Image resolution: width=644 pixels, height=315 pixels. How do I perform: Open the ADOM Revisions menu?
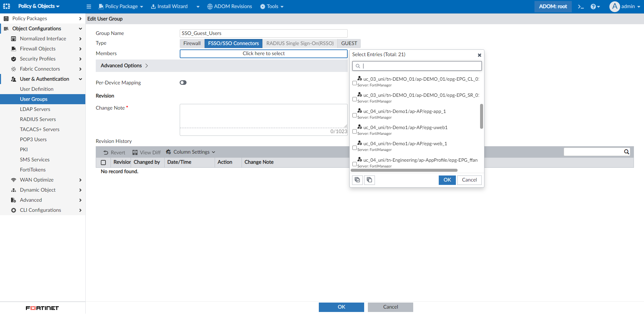coord(229,6)
